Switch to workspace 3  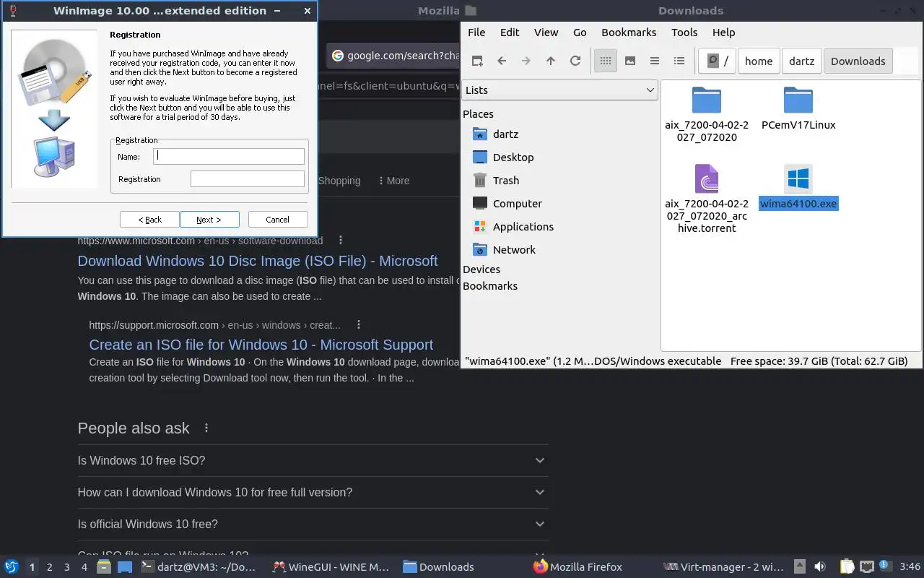[66, 567]
